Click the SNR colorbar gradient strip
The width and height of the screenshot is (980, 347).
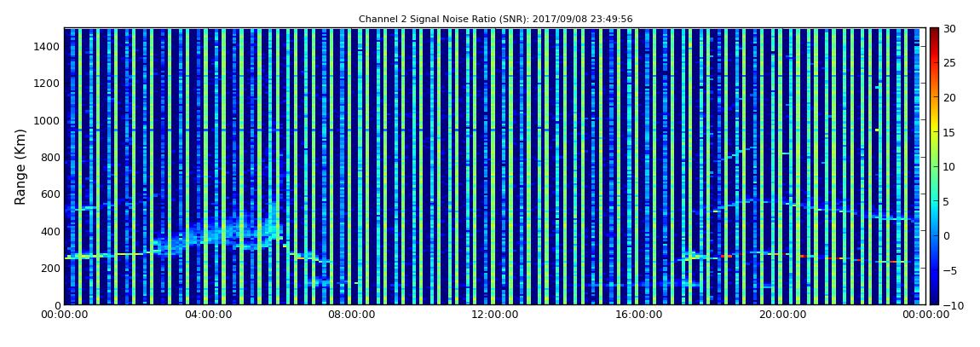click(934, 166)
